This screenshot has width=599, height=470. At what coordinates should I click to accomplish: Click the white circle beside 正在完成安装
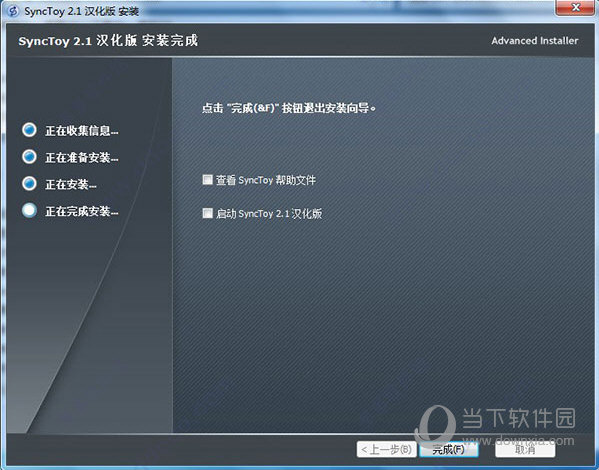pyautogui.click(x=29, y=210)
